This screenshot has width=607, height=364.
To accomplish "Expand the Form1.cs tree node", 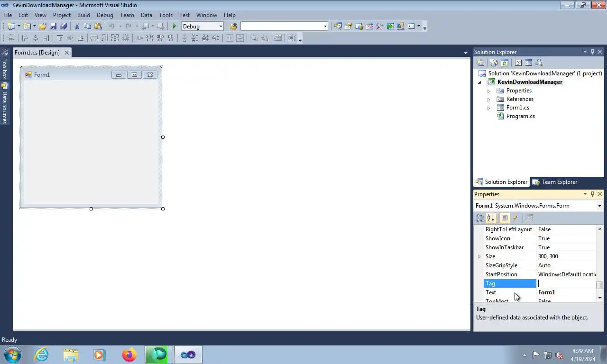I will click(x=488, y=108).
